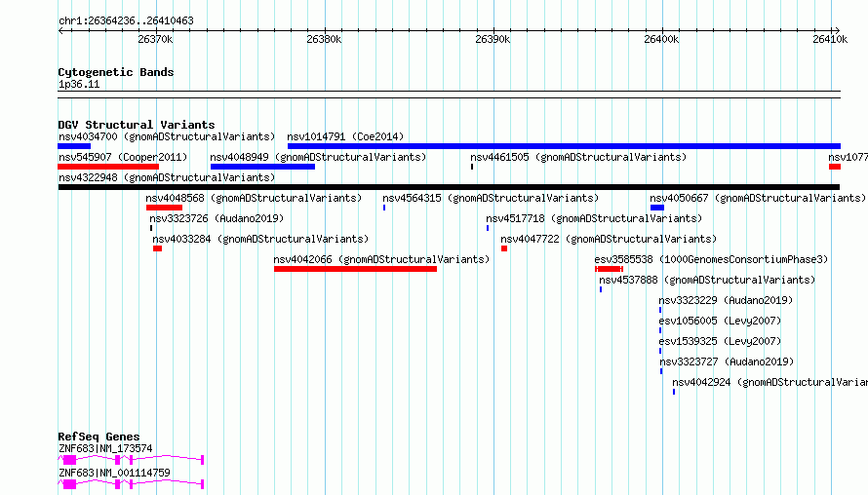The image size is (868, 495).
Task: Click the nsv4050667 variant label
Action: 758,198
